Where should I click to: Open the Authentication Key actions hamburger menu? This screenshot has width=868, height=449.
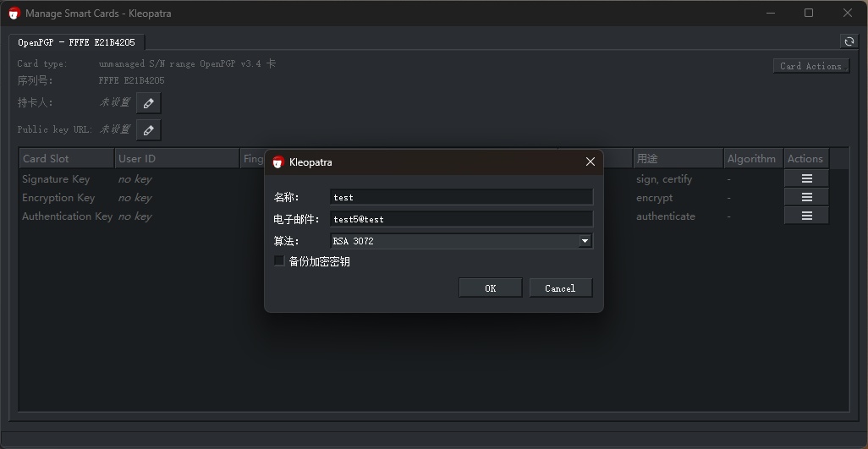pos(806,216)
